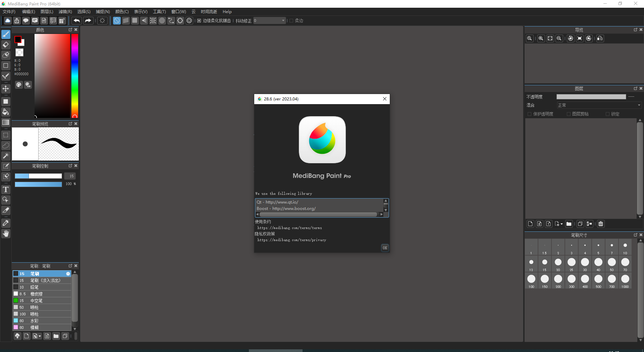The image size is (644, 352).
Task: Select the Eraser tool in left toolbar
Action: (6, 45)
